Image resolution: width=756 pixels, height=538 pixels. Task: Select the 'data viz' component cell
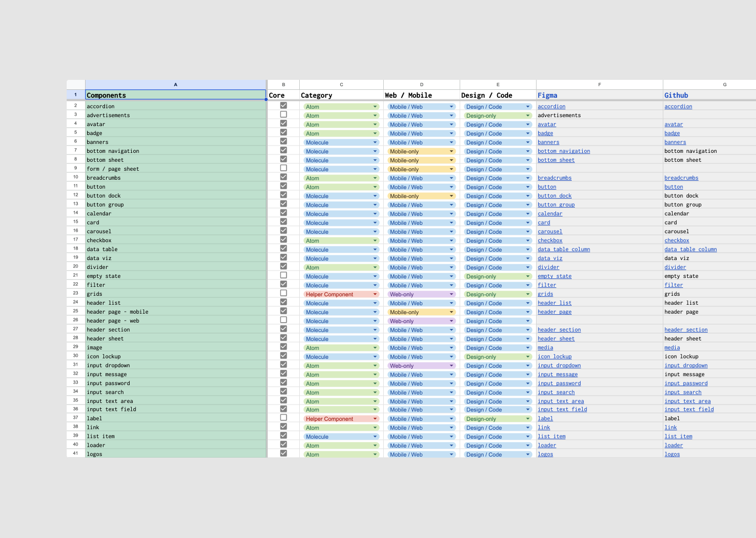point(175,258)
